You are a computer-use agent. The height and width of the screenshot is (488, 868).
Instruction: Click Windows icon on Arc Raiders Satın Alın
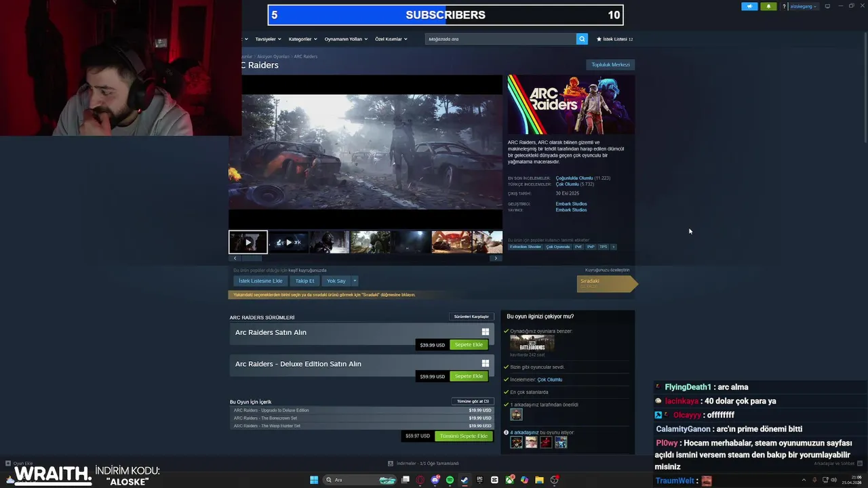coord(485,332)
